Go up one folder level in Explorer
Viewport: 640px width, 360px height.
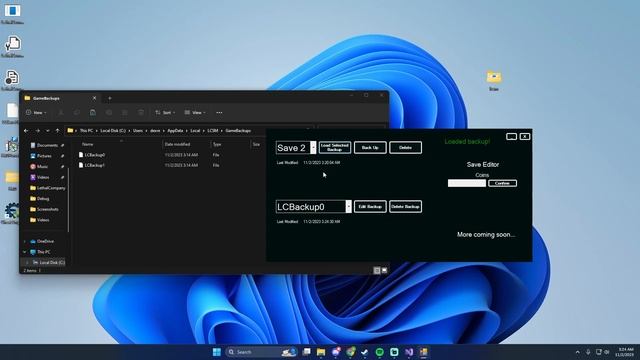[x=58, y=131]
